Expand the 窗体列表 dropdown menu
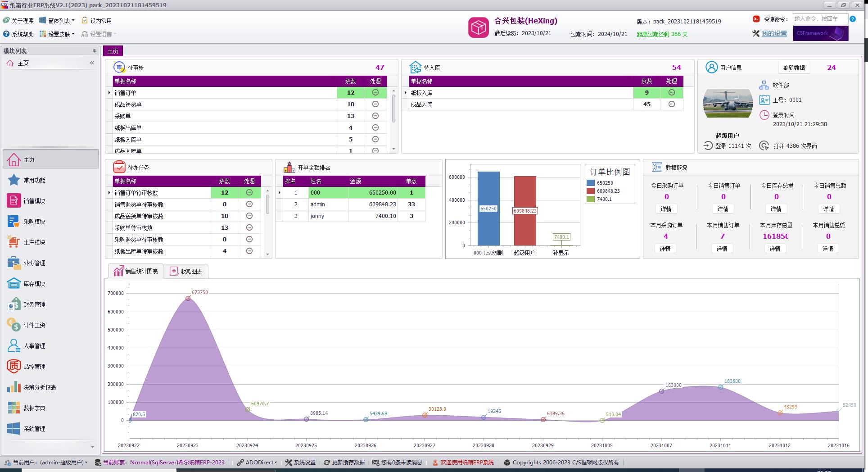868x472 pixels. click(57, 21)
